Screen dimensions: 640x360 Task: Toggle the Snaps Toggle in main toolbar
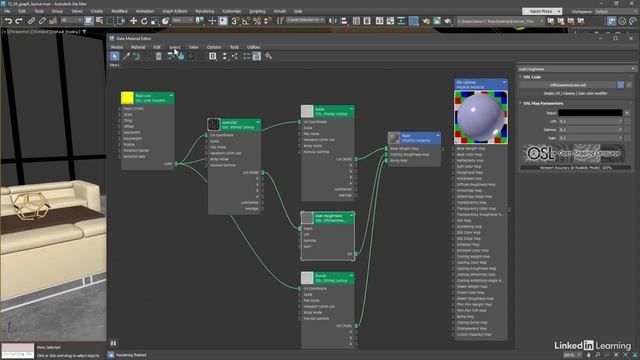[235, 20]
